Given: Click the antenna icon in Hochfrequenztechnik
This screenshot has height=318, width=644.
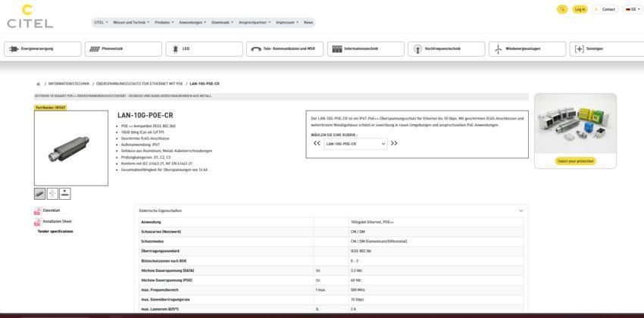Looking at the screenshot, I should [417, 48].
